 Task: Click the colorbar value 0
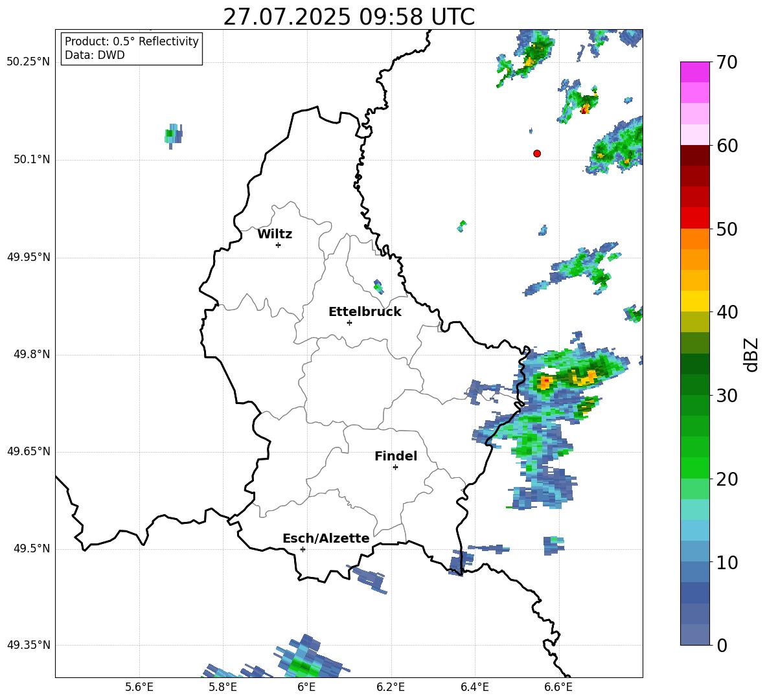click(722, 646)
